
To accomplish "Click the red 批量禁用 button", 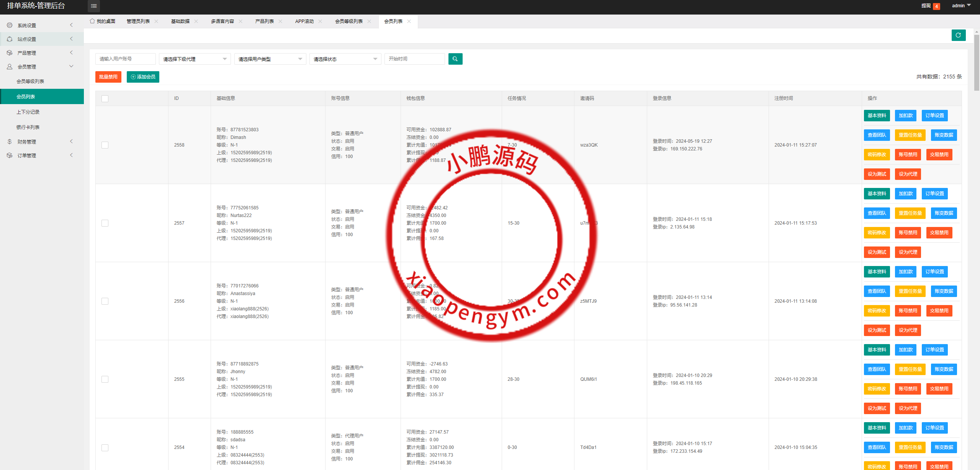I will point(108,77).
